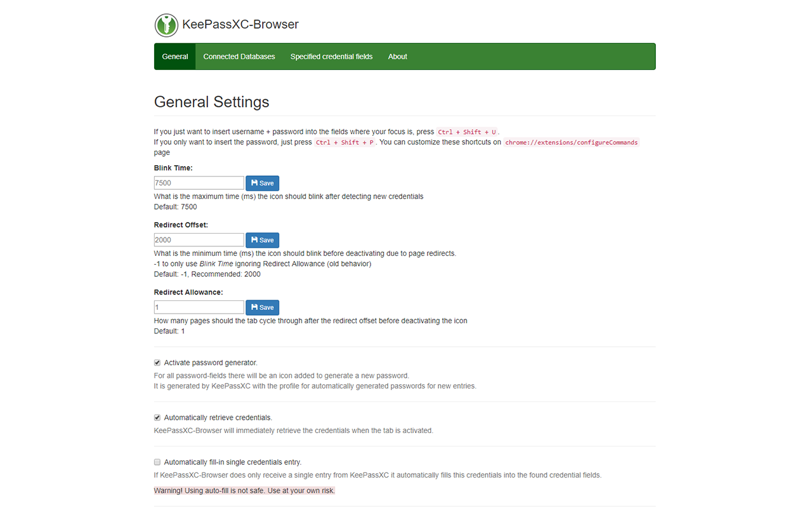View the About tab
This screenshot has height=508, width=812.
tap(397, 57)
